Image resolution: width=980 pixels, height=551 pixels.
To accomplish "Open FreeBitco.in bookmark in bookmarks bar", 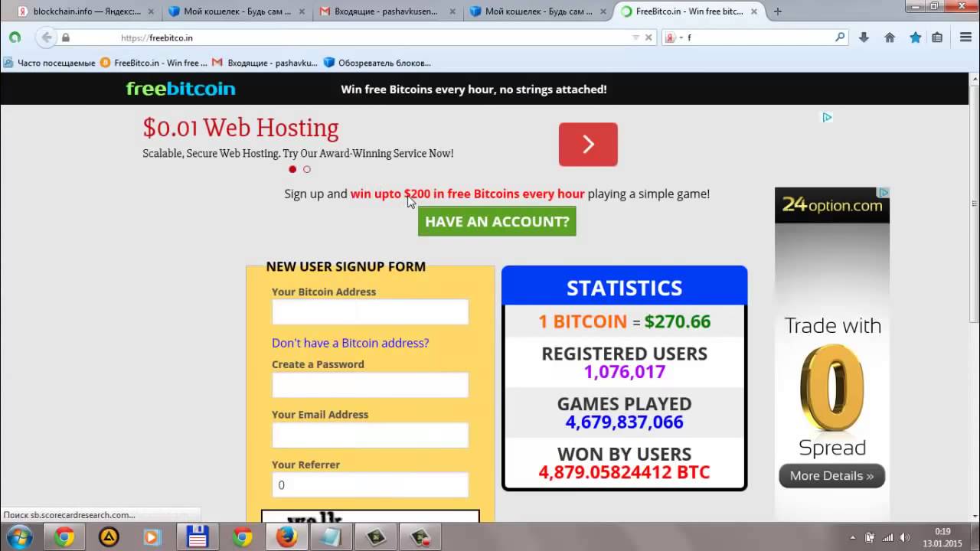I will 153,63.
